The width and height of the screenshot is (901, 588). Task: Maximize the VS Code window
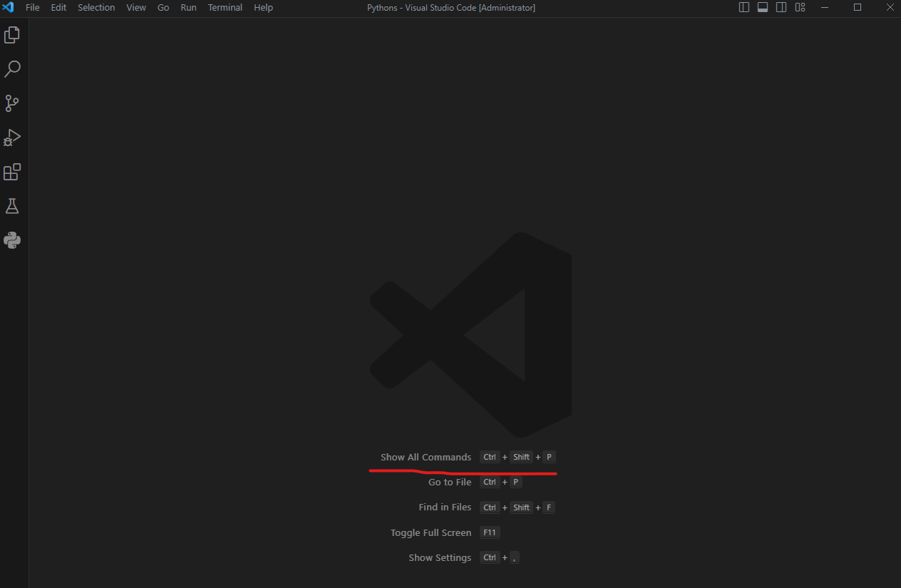[858, 7]
